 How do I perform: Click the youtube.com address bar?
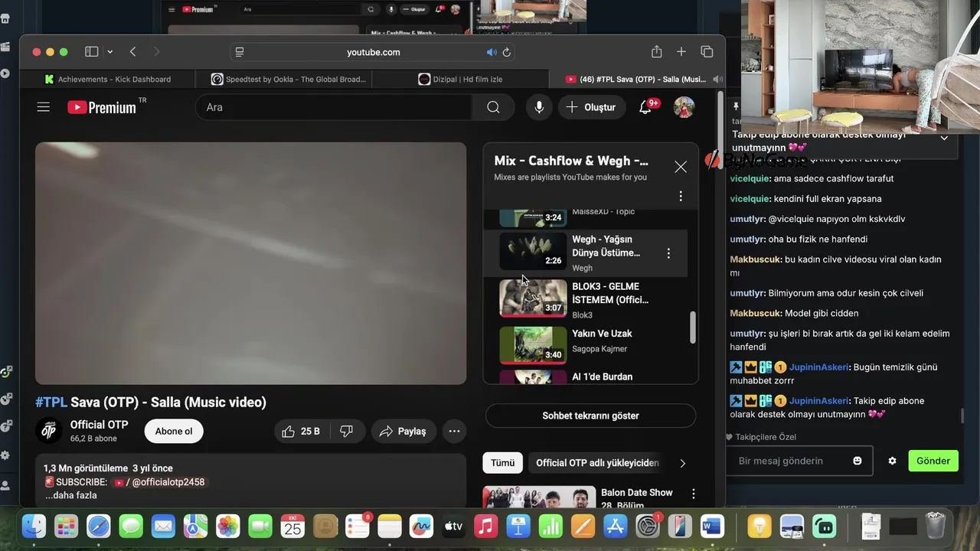point(373,52)
